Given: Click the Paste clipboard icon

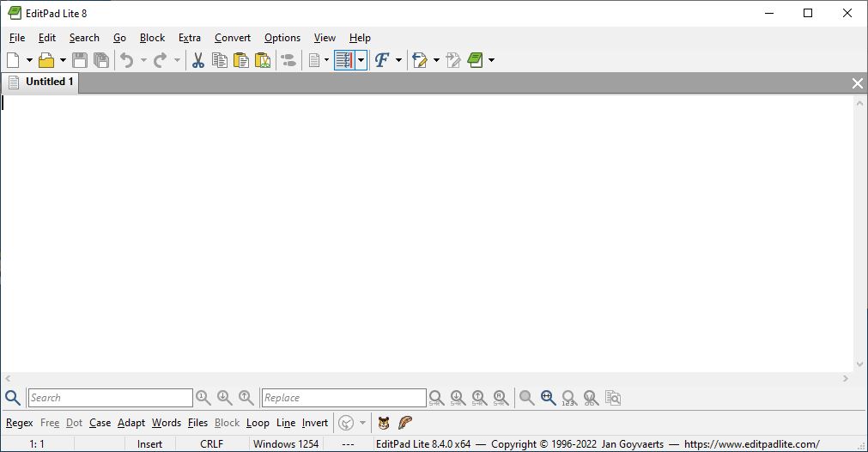Looking at the screenshot, I should 241,60.
